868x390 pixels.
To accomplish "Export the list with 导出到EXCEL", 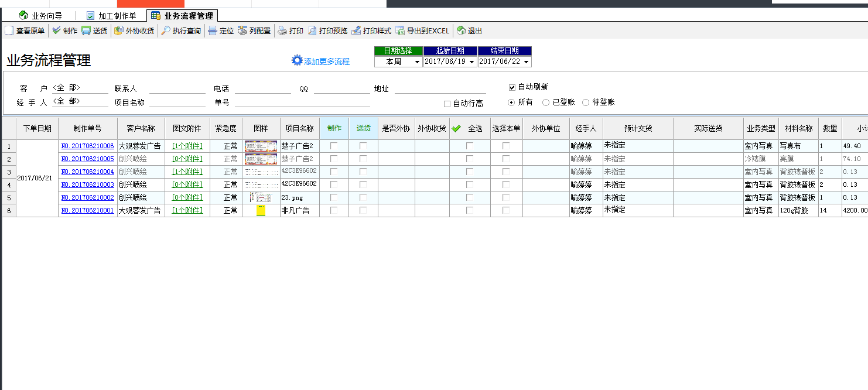I will click(x=400, y=31).
